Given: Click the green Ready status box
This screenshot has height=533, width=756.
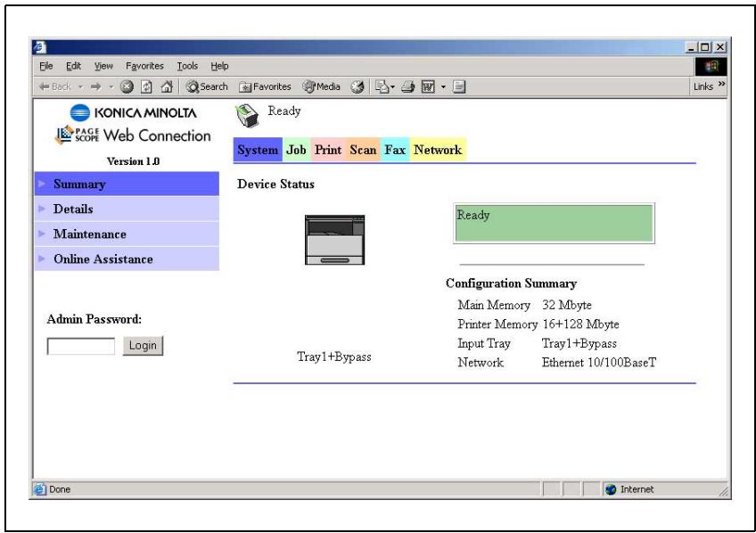Looking at the screenshot, I should pos(554,223).
